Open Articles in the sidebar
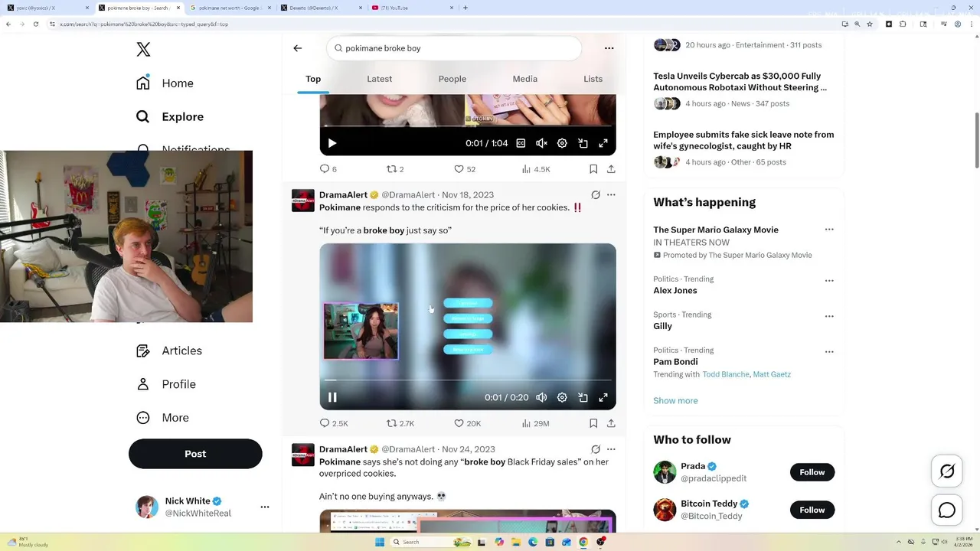980x551 pixels. tap(168, 350)
